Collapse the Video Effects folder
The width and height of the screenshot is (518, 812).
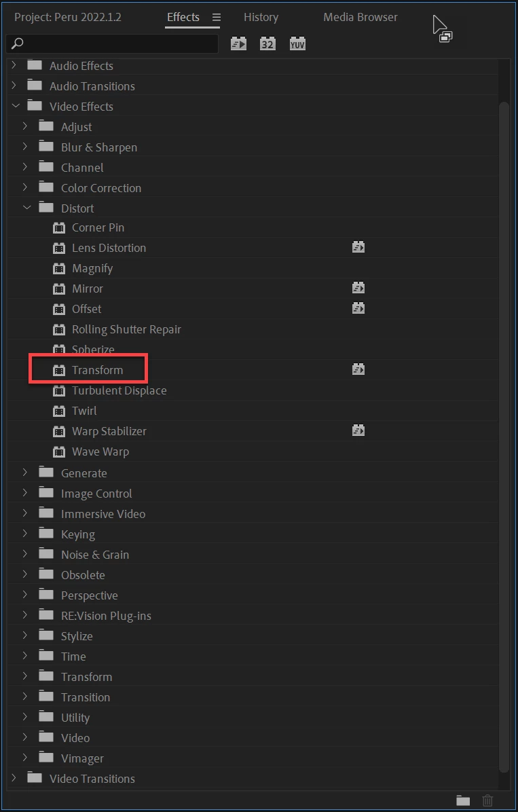pyautogui.click(x=15, y=106)
